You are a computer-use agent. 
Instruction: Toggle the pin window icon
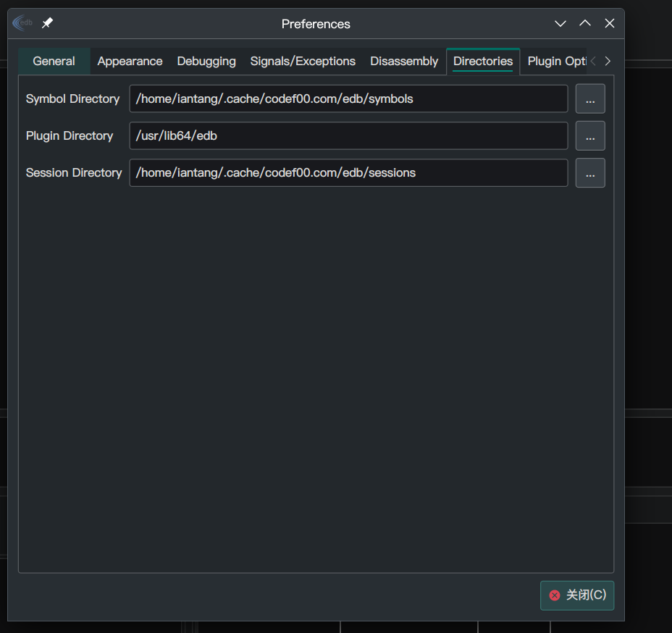pos(47,23)
